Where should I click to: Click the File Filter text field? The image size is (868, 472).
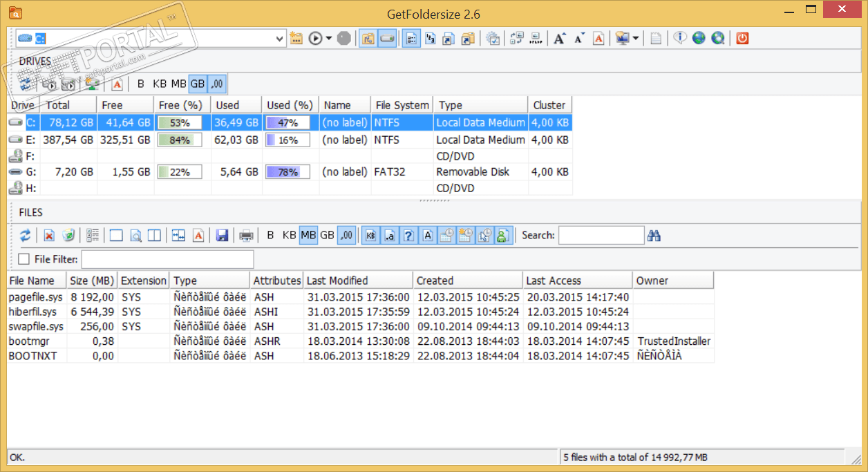point(168,259)
